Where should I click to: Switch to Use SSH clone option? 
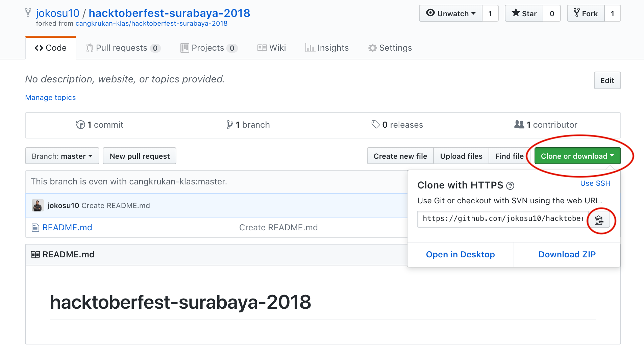595,183
